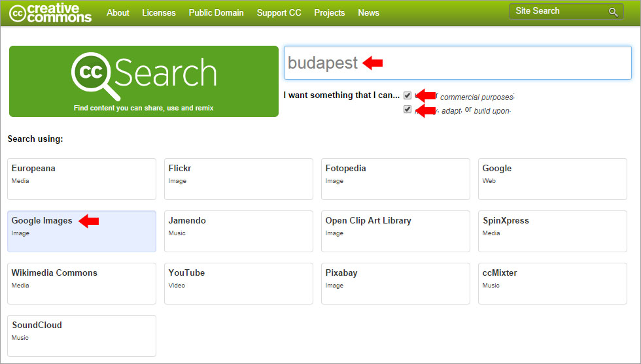Toggle the commercial purposes checkbox
Viewport: 641px width, 364px height.
click(x=407, y=95)
